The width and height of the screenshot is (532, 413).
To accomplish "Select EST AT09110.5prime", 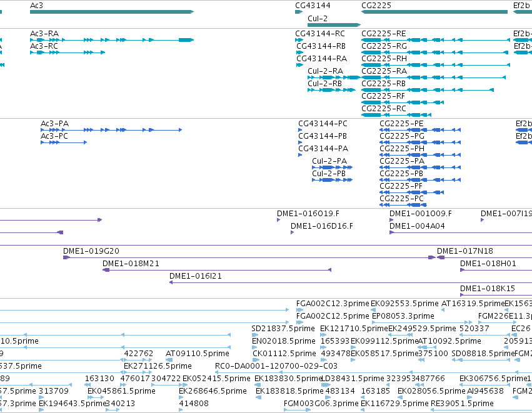I will click(197, 354).
